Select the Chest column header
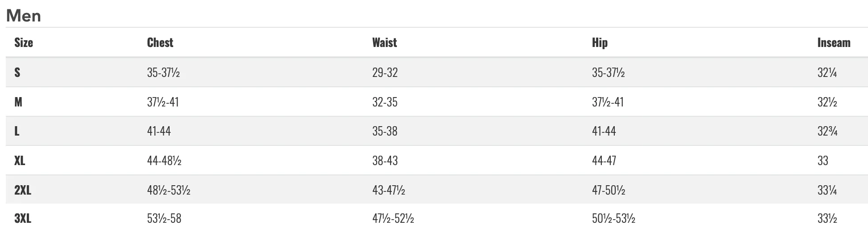The image size is (868, 238). click(160, 42)
